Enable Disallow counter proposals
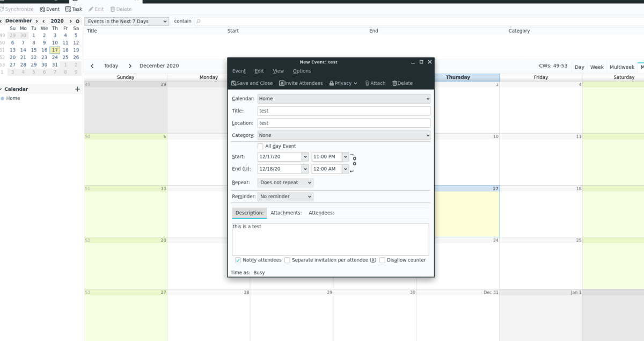Image resolution: width=644 pixels, height=341 pixels. pyautogui.click(x=382, y=259)
